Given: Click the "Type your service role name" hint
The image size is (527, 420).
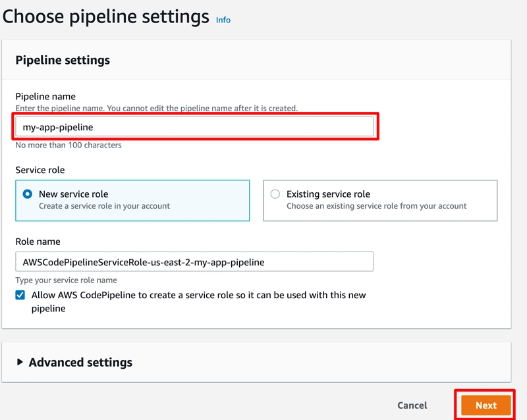Looking at the screenshot, I should pos(66,280).
